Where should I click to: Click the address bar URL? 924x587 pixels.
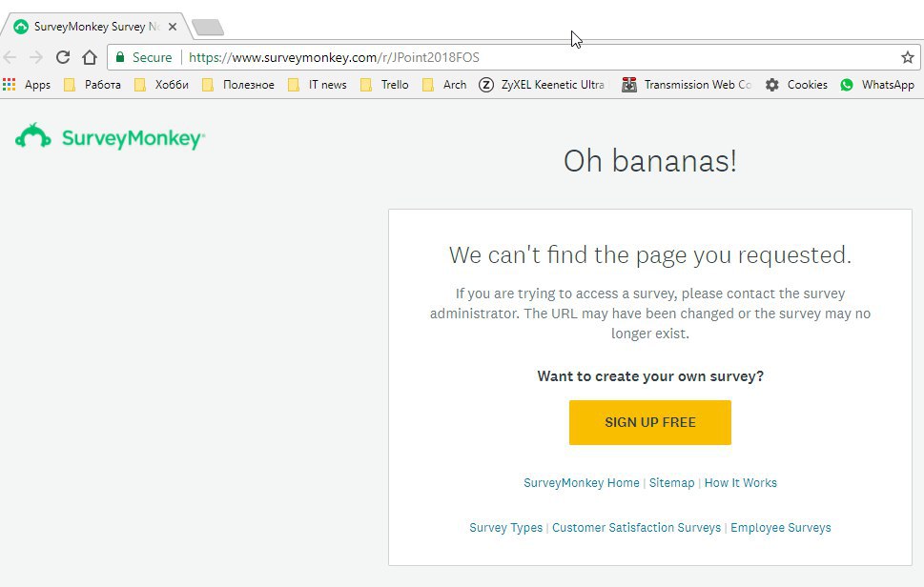(x=334, y=57)
